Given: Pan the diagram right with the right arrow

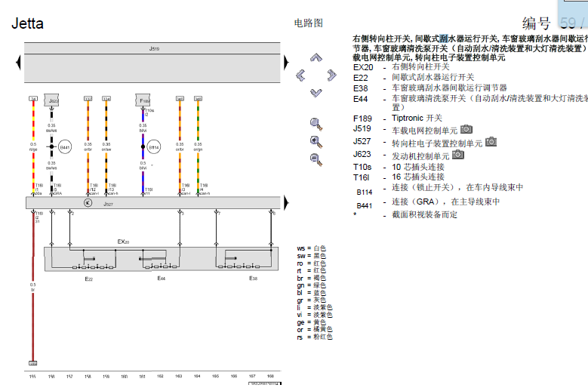Looking at the screenshot, I should pyautogui.click(x=331, y=75).
